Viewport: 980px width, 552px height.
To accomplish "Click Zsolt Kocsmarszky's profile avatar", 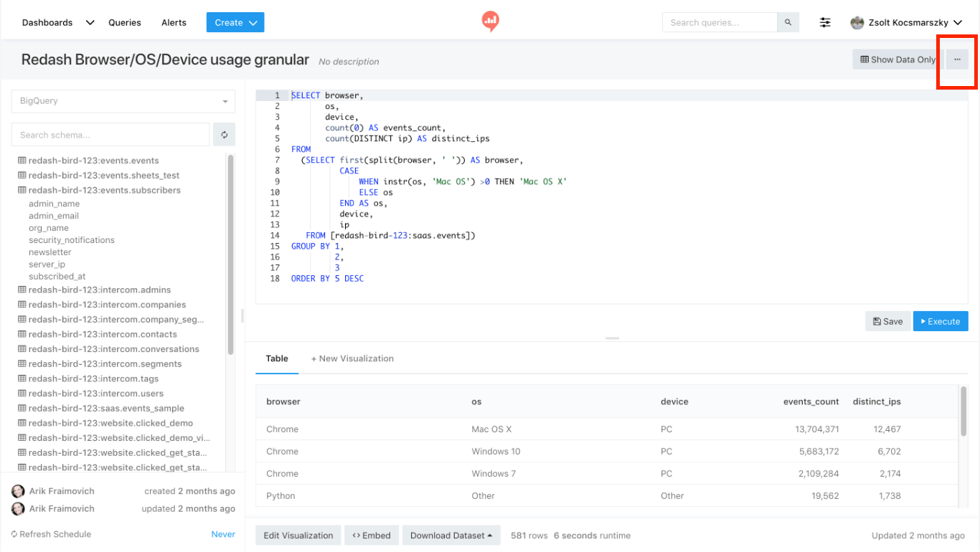I will click(857, 23).
